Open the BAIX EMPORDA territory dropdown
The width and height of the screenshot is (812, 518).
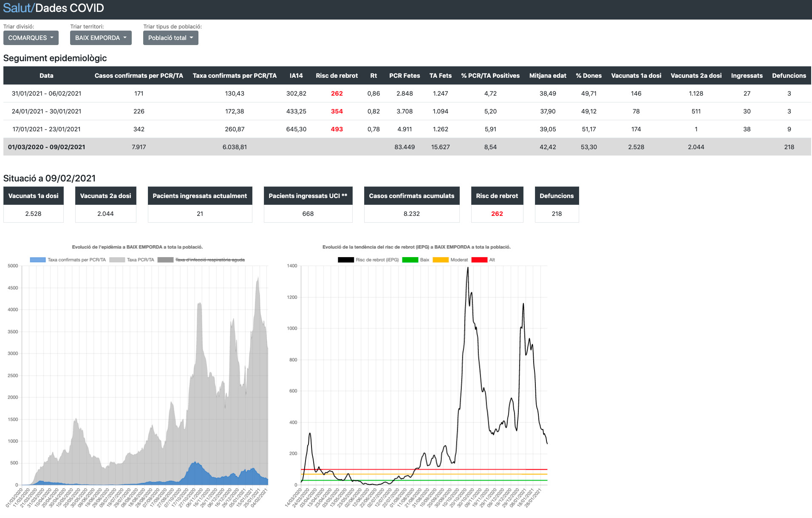coord(101,38)
